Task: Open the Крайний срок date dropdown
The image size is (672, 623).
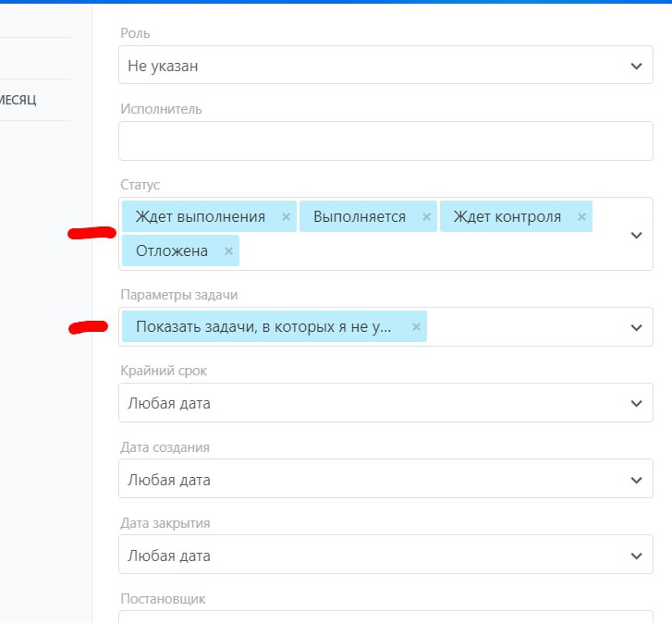Action: (x=636, y=404)
